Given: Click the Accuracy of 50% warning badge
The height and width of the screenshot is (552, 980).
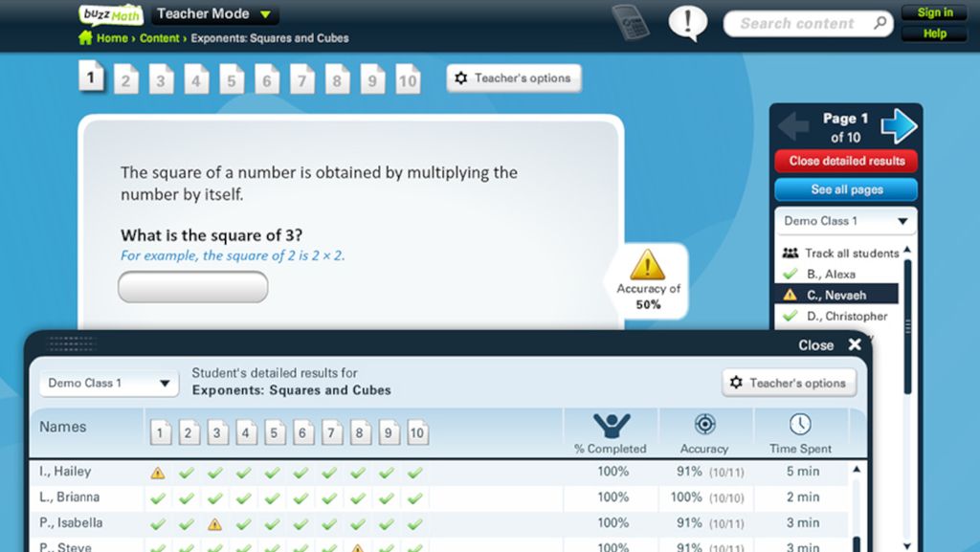Looking at the screenshot, I should coord(648,280).
